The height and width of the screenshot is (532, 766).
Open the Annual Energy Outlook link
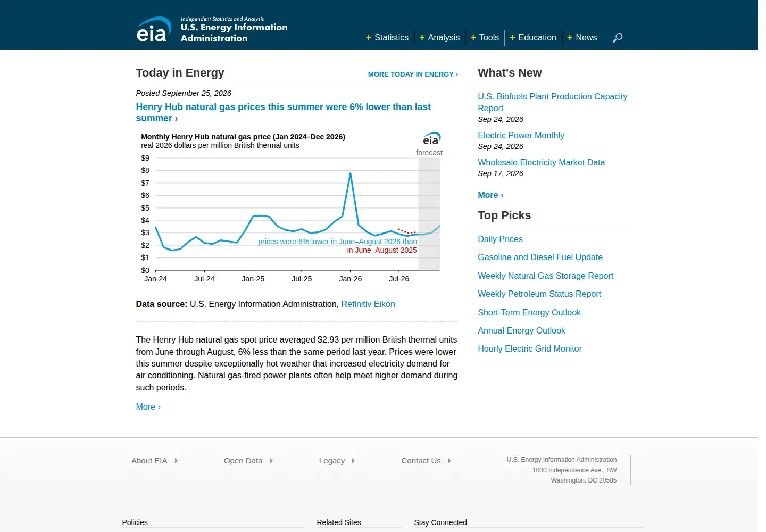[521, 331]
